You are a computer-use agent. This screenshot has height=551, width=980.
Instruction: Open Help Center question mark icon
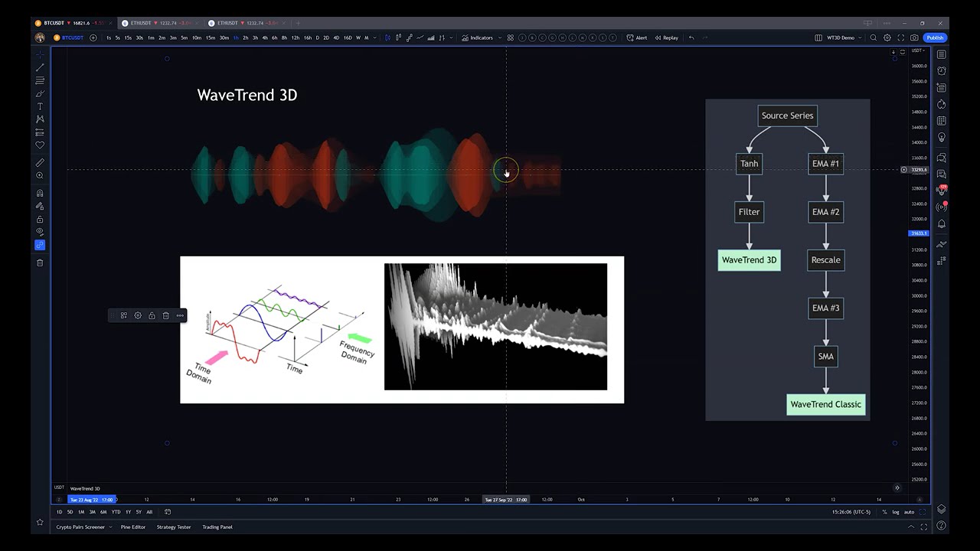tap(941, 526)
